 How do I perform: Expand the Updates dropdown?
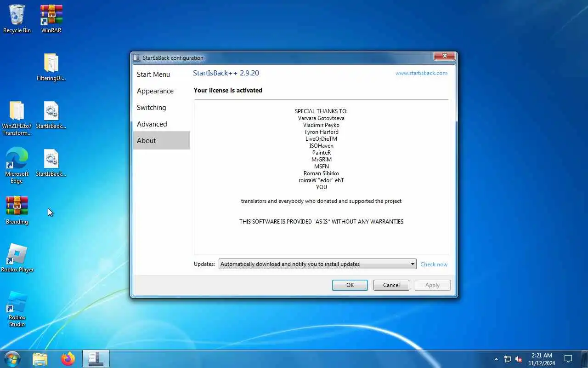pyautogui.click(x=317, y=264)
